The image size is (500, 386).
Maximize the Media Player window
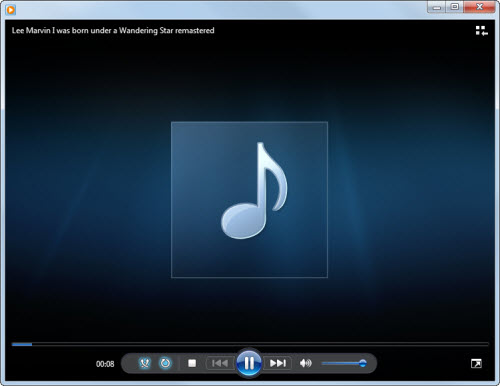pos(455,7)
